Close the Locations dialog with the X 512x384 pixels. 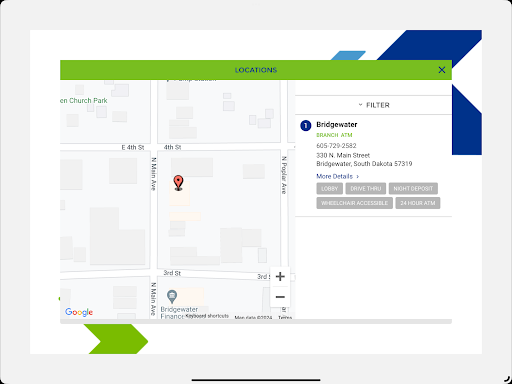[442, 70]
